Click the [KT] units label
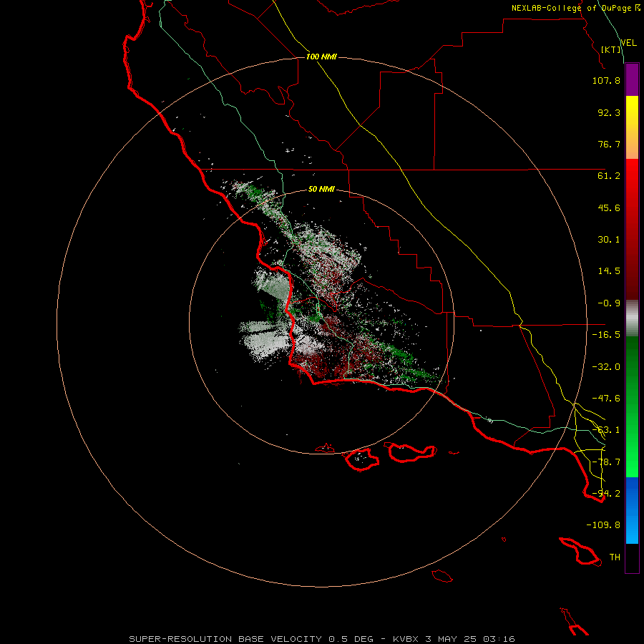The image size is (644, 644). [x=611, y=49]
